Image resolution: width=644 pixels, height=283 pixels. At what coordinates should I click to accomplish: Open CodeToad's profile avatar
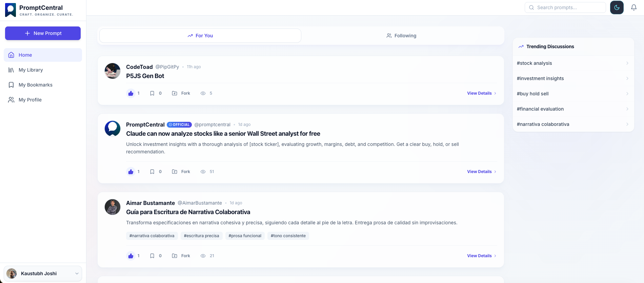(x=113, y=71)
